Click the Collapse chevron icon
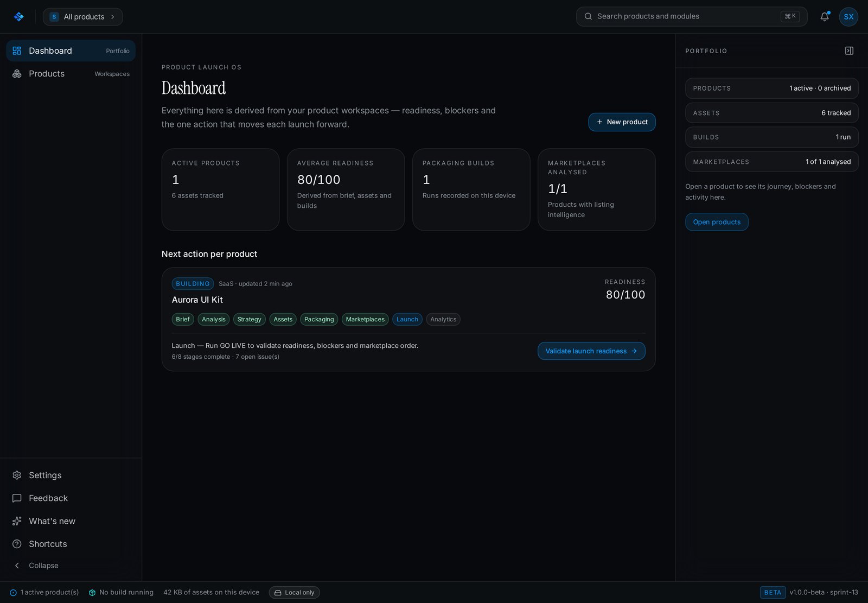868x603 pixels. coord(17,566)
